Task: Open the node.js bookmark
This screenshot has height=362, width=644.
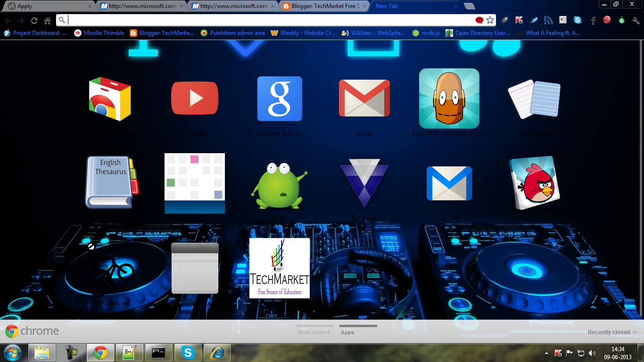Action: 426,33
